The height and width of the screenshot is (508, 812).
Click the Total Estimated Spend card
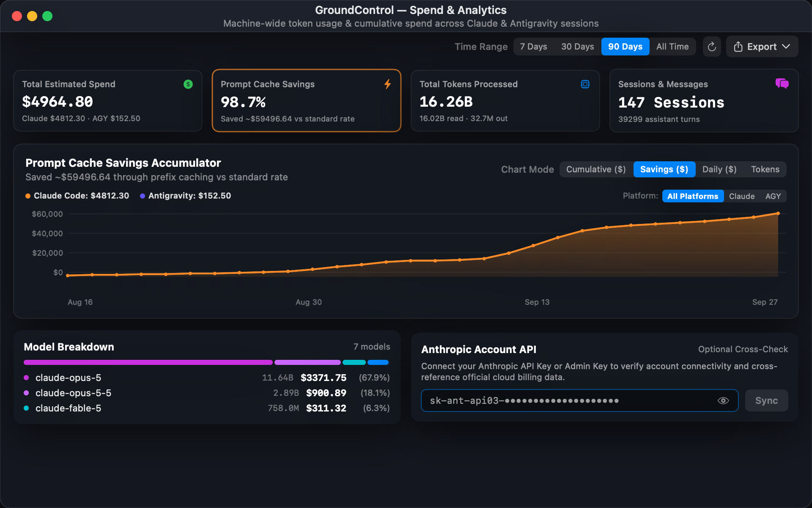pyautogui.click(x=108, y=101)
